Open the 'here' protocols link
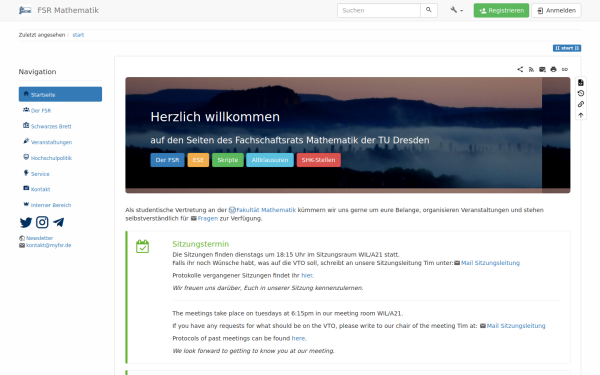The height and width of the screenshot is (375, 600). (298, 338)
